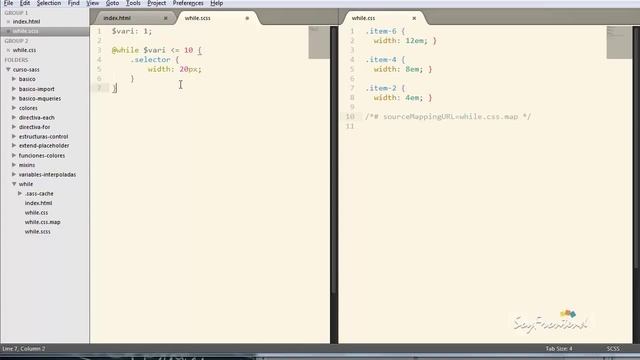Click the right editor minimap
Screen dimensions: 640x360
[619, 42]
